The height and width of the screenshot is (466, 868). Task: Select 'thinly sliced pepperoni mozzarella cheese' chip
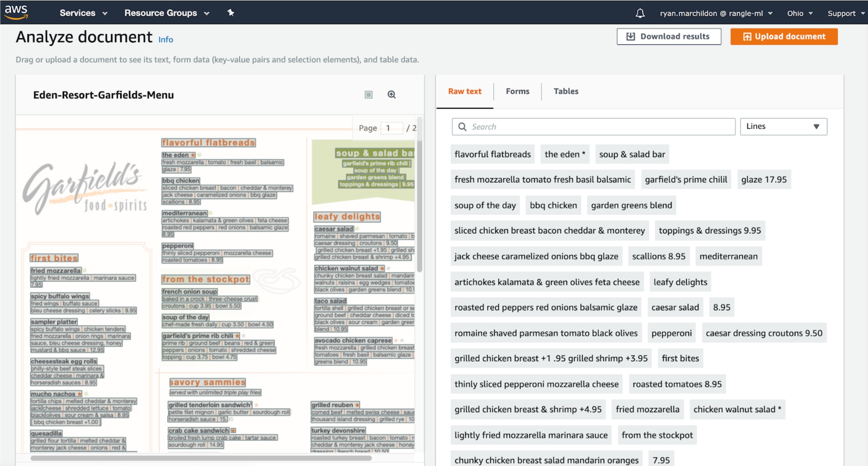click(x=536, y=385)
